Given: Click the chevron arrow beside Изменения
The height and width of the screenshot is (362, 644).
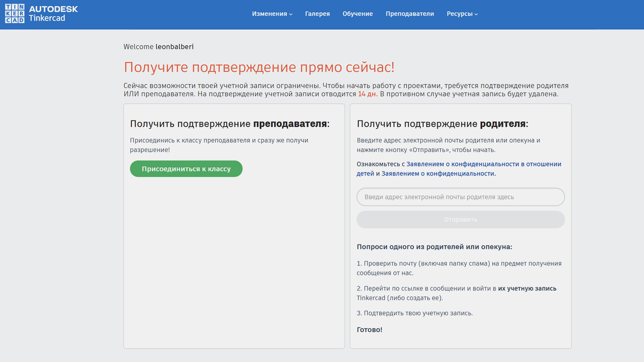Looking at the screenshot, I should (291, 14).
